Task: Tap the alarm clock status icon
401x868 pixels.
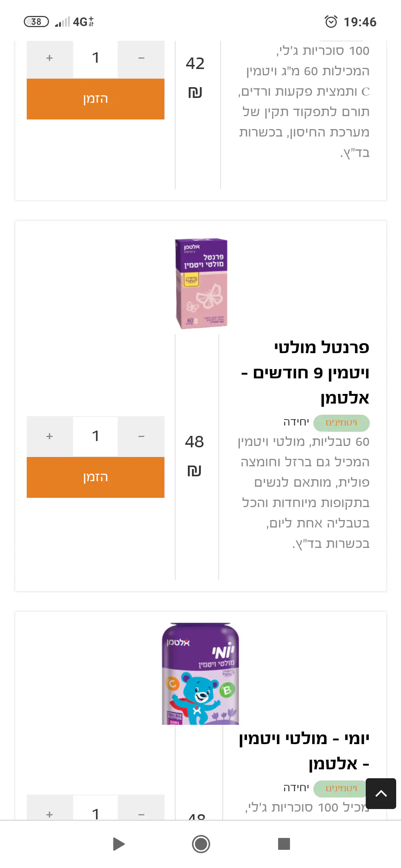Action: 331,22
